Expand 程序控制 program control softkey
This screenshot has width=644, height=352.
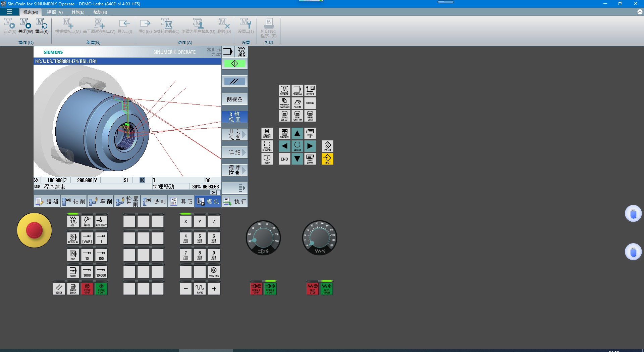point(234,170)
